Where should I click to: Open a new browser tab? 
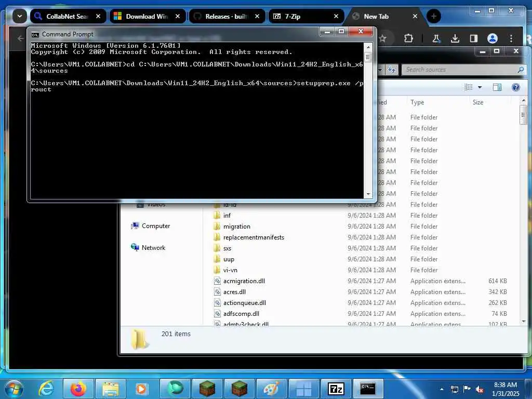(x=434, y=16)
